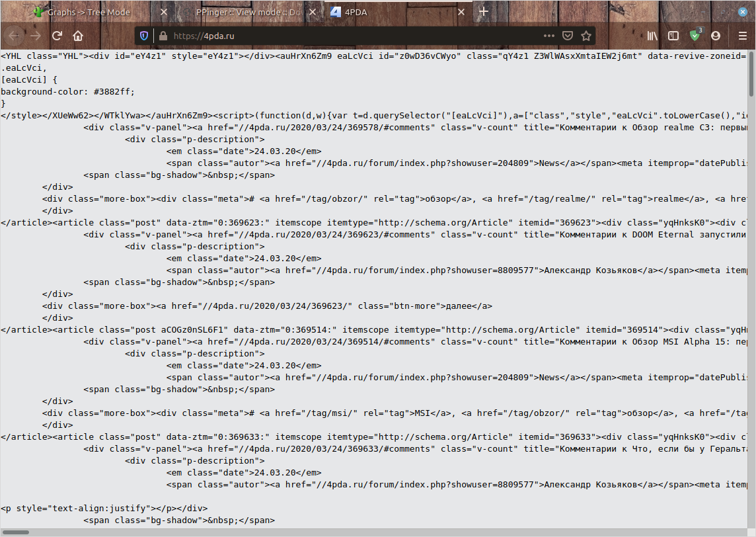Click the line with title Обзор MSI Alpha 15
This screenshot has width=756, height=537.
415,342
